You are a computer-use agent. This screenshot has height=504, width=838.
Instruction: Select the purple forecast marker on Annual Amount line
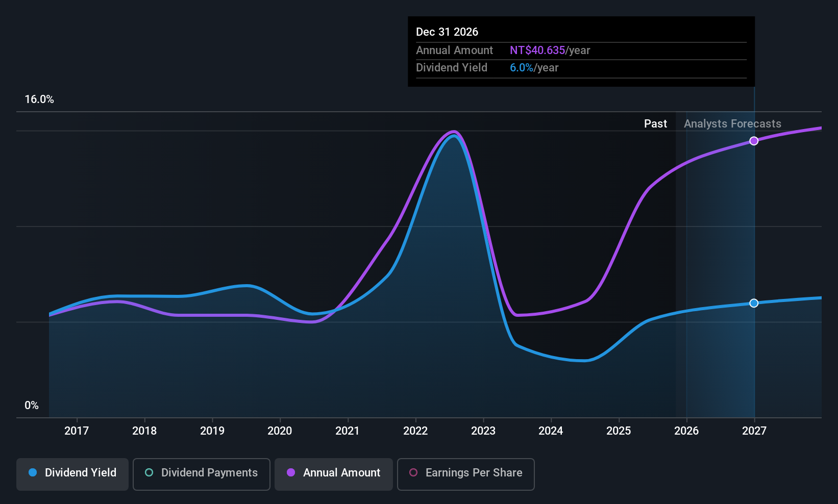click(x=754, y=141)
